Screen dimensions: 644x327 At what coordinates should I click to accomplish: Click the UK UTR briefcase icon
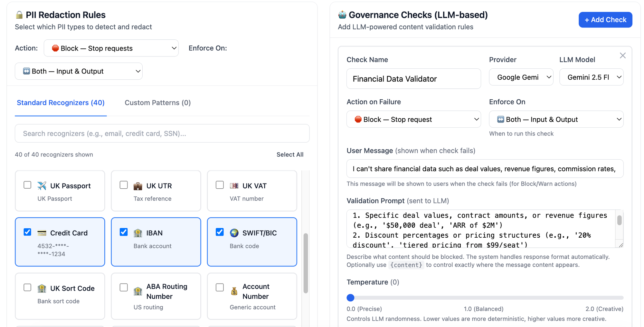pos(138,186)
